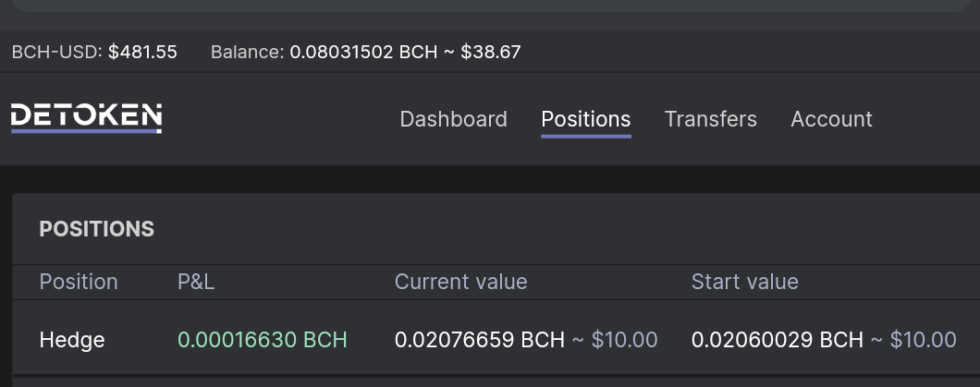The height and width of the screenshot is (387, 980).
Task: Click the $38.67 balance value
Action: click(x=491, y=52)
